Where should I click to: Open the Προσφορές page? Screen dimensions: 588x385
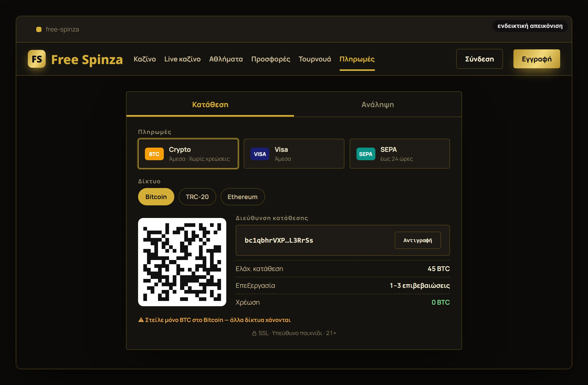pos(271,59)
